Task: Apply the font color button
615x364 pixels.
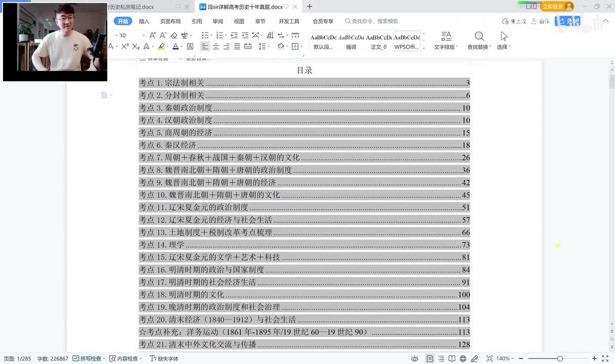Action: 175,47
